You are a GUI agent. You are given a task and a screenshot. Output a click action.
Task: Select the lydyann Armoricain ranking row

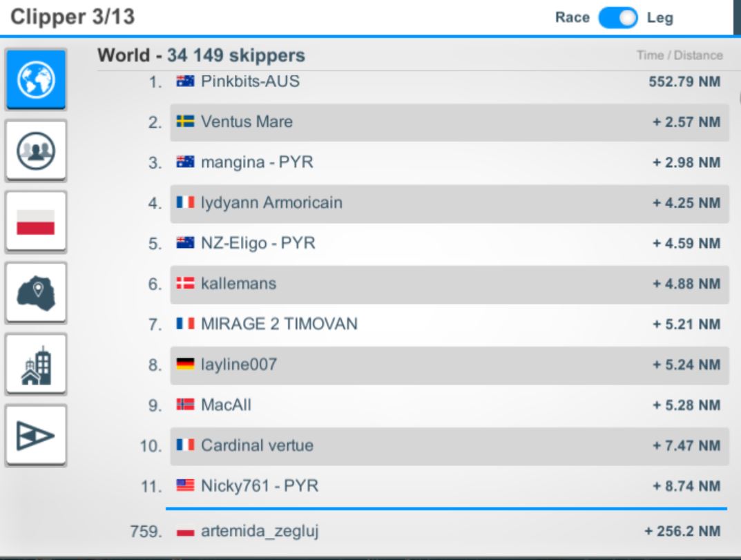coord(450,203)
